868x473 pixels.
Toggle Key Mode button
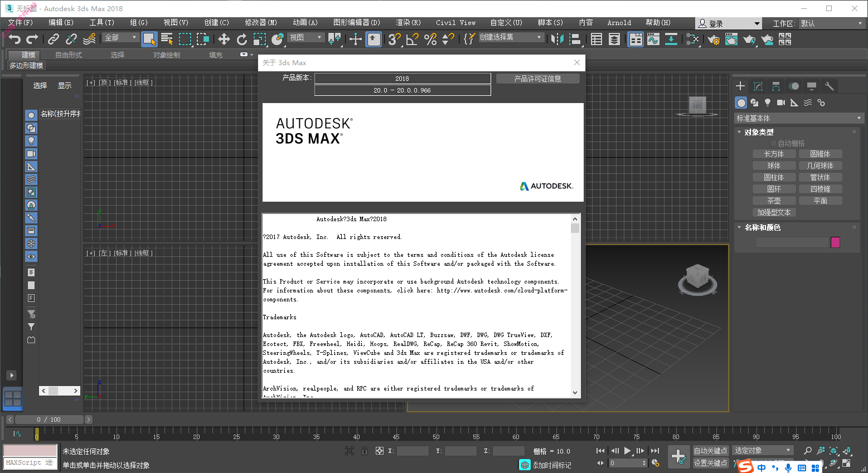(x=601, y=463)
